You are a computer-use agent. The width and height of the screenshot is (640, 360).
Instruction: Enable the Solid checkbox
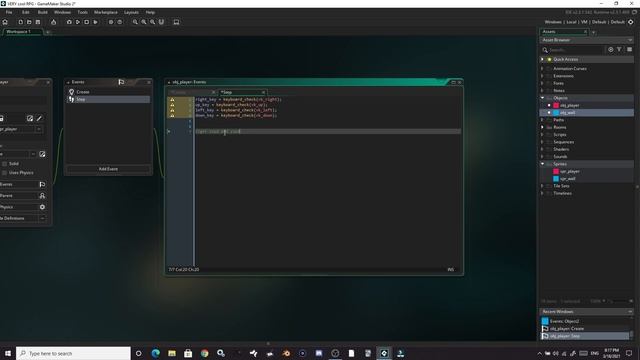5,164
